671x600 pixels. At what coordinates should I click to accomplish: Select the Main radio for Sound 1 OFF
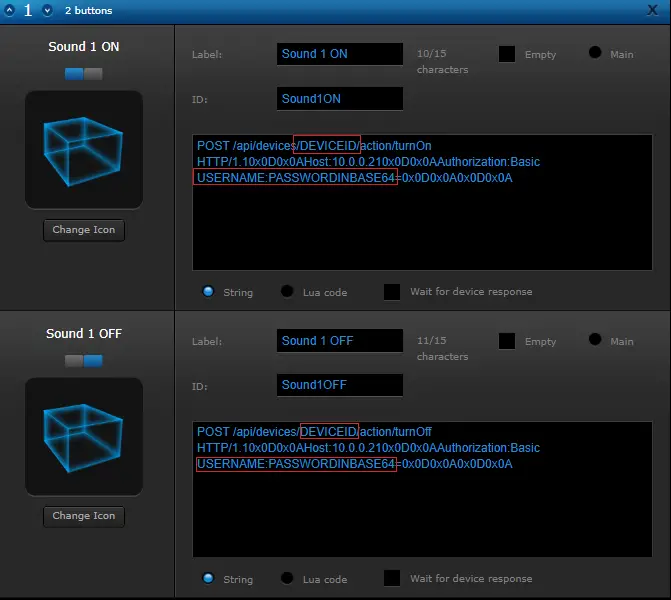595,339
